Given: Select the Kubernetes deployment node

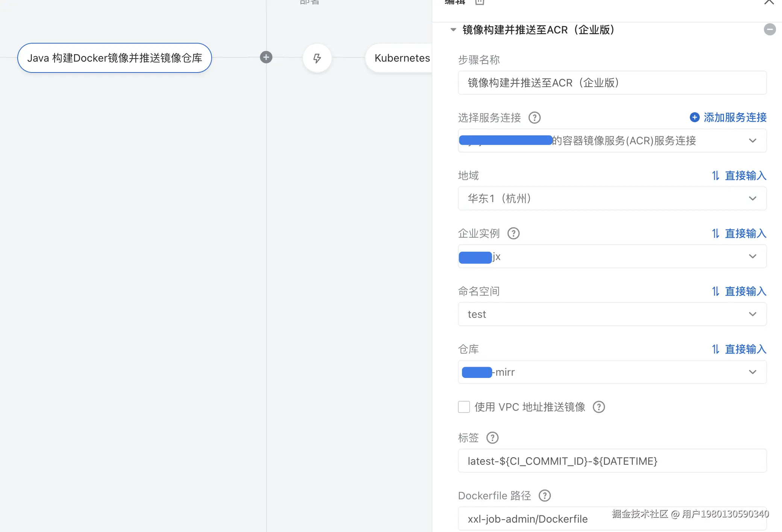Looking at the screenshot, I should (x=402, y=58).
